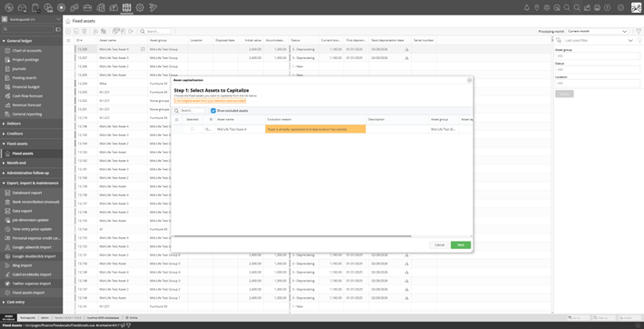Click warning icon on asset 13,308 row

(x=406, y=49)
